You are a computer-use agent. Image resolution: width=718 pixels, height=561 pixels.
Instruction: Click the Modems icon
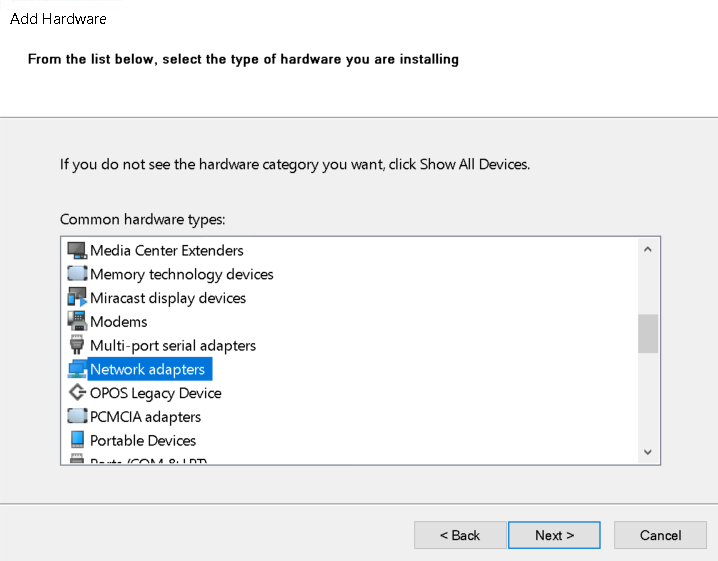pyautogui.click(x=77, y=322)
